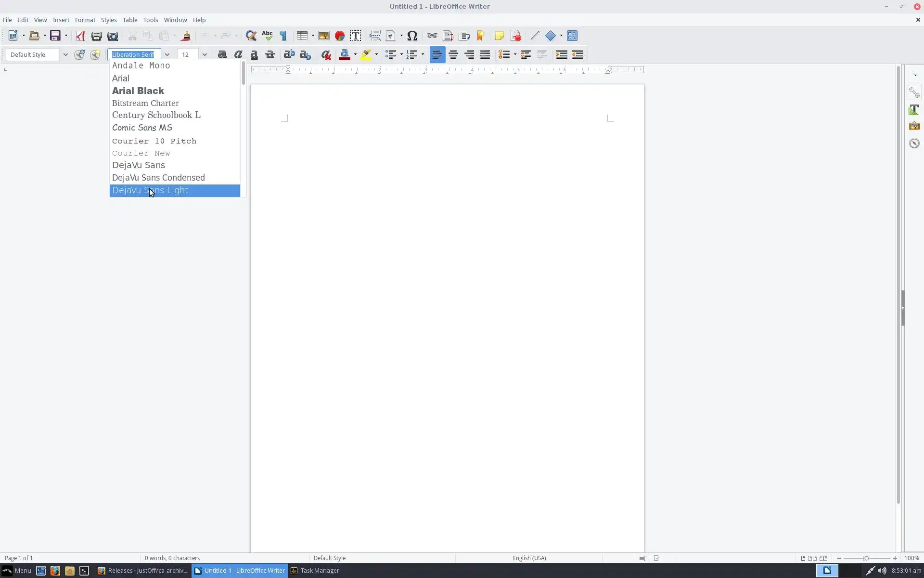Expand the paragraph style dropdown arrow
This screenshot has height=578, width=924.
(x=65, y=55)
